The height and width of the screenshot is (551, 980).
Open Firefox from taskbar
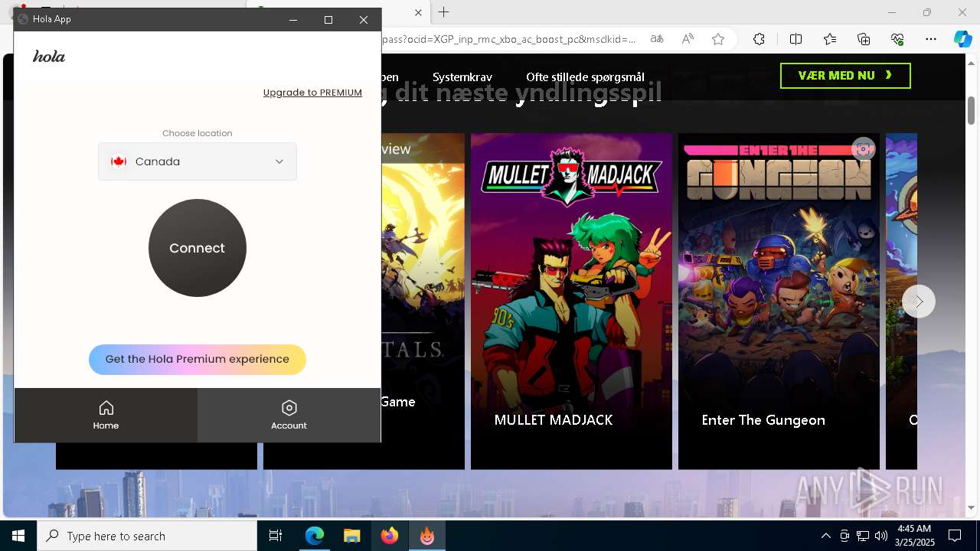pyautogui.click(x=390, y=536)
